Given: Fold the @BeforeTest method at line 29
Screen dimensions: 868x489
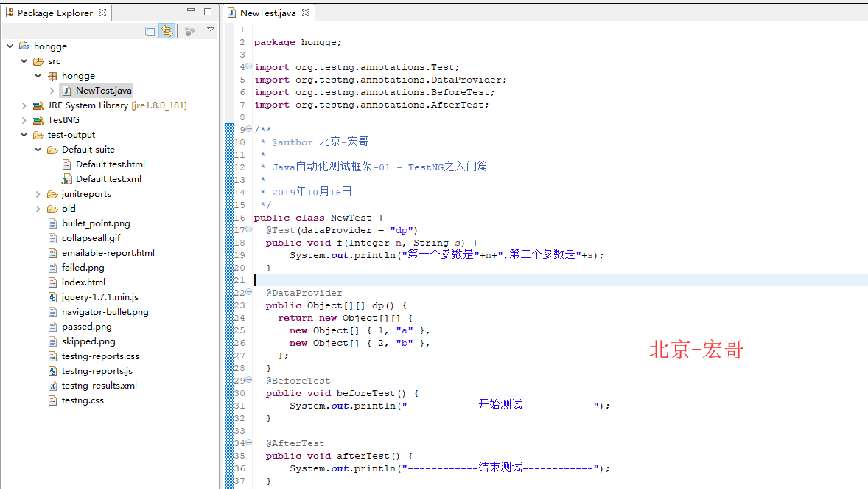Looking at the screenshot, I should coord(248,380).
